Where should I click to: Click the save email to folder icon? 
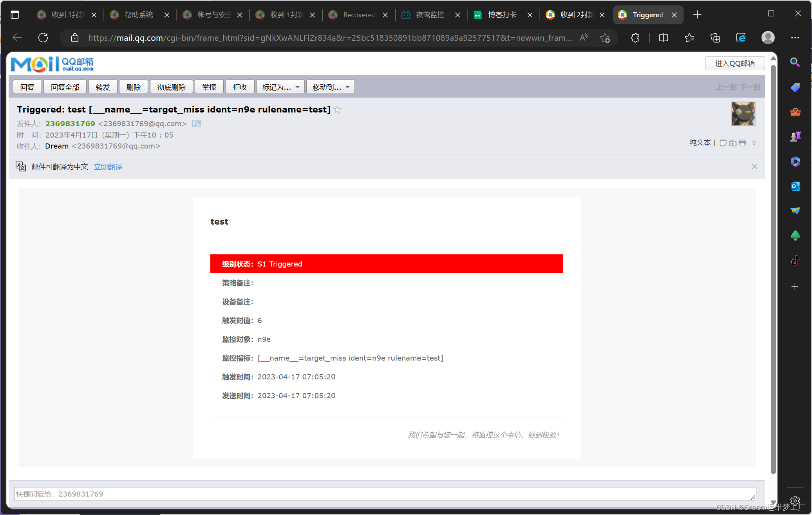[732, 143]
